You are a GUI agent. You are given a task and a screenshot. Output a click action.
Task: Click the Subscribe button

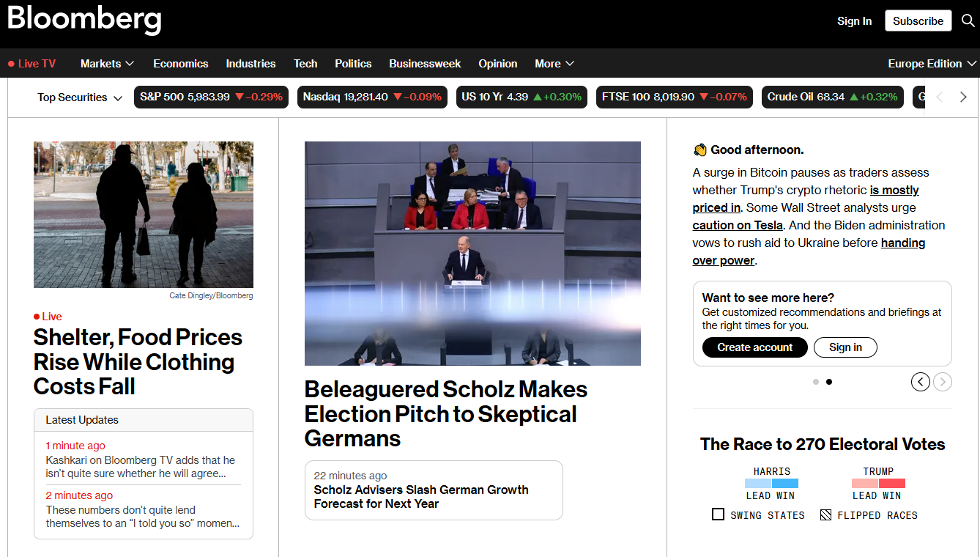pos(918,21)
